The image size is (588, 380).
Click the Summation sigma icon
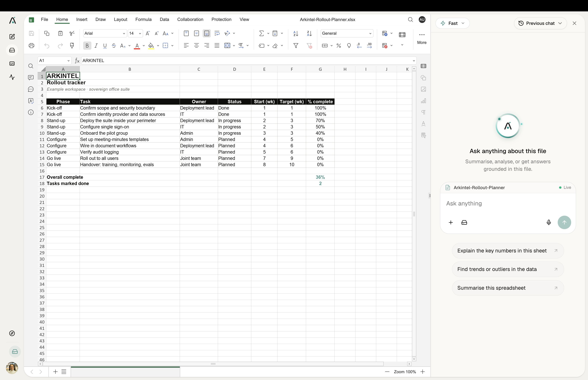(x=262, y=33)
